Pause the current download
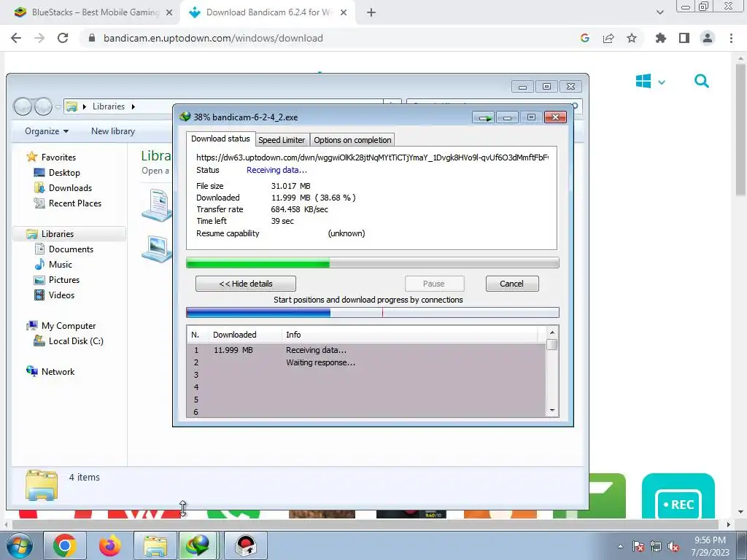The width and height of the screenshot is (747, 560). [x=434, y=284]
